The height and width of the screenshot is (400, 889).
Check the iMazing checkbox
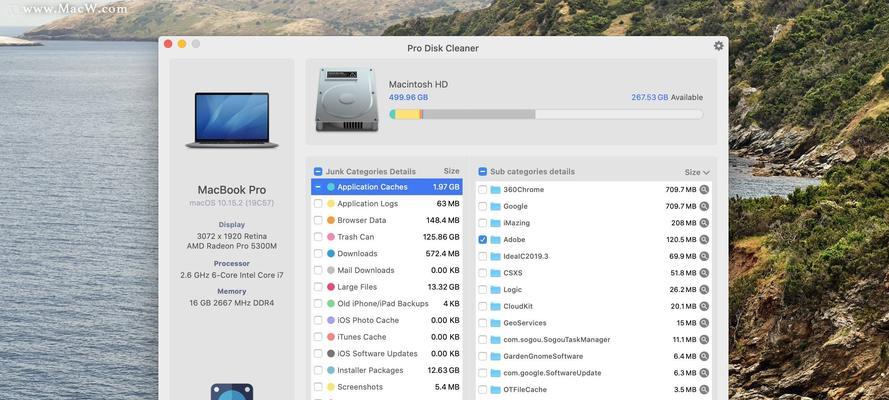[482, 223]
